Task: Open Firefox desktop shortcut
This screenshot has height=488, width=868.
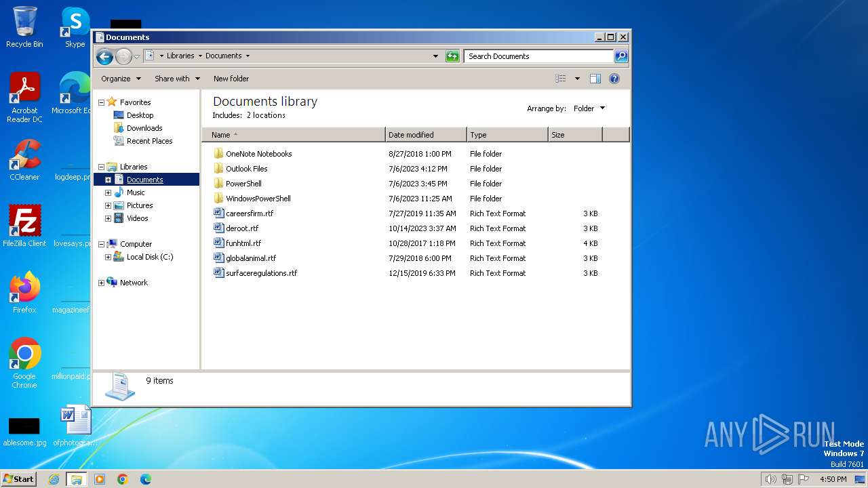Action: (24, 293)
